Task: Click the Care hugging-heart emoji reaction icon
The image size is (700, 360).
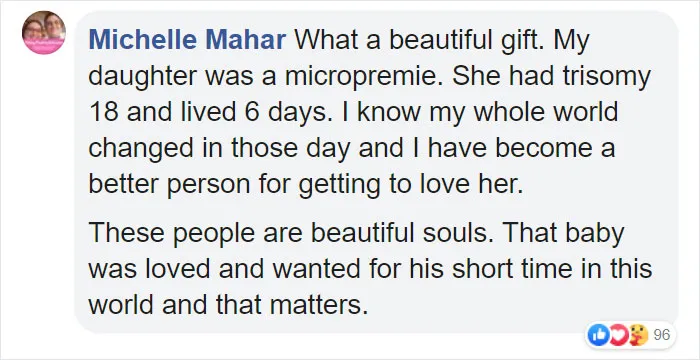Action: (x=638, y=335)
